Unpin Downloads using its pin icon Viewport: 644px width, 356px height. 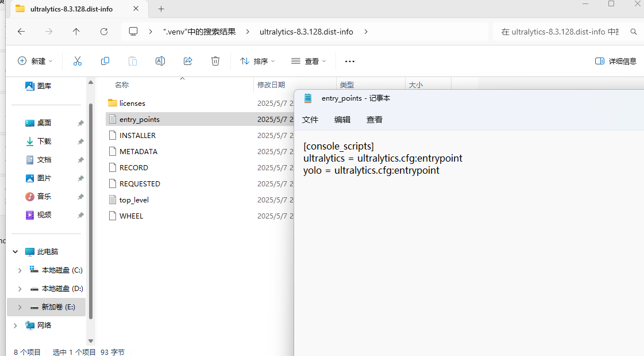80,141
